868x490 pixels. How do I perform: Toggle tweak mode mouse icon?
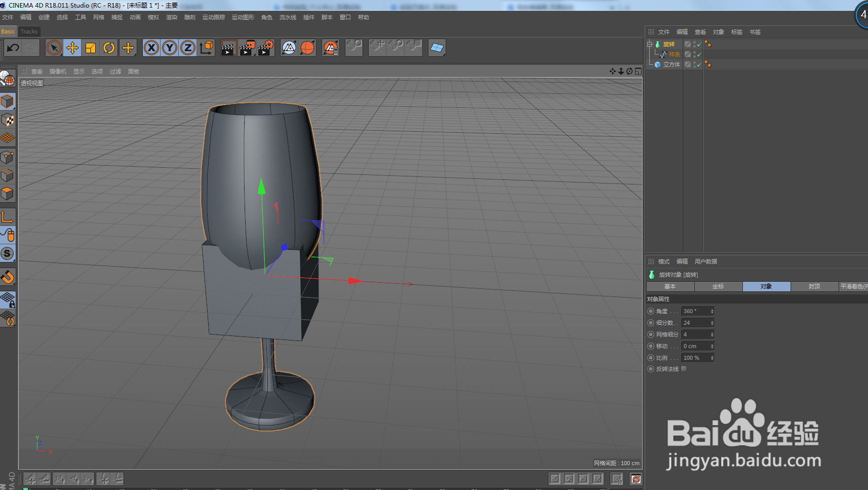click(8, 235)
